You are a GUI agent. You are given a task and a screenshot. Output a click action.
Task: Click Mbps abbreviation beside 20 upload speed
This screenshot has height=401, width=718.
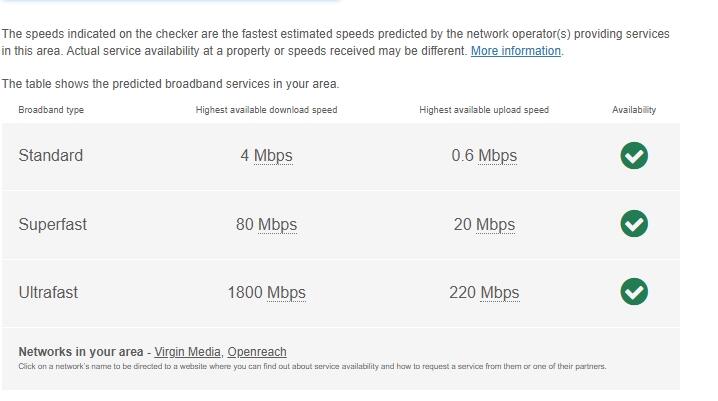point(495,225)
